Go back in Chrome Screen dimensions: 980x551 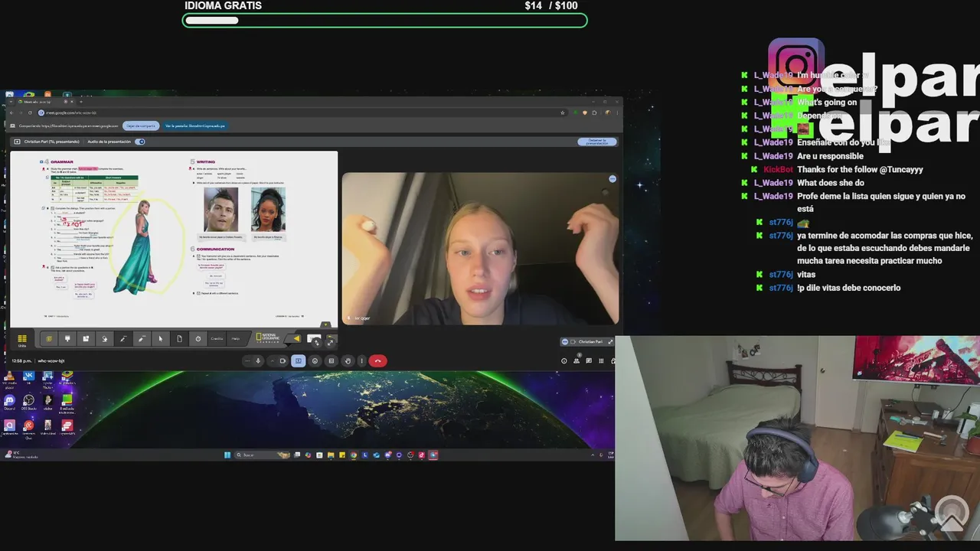pyautogui.click(x=11, y=112)
